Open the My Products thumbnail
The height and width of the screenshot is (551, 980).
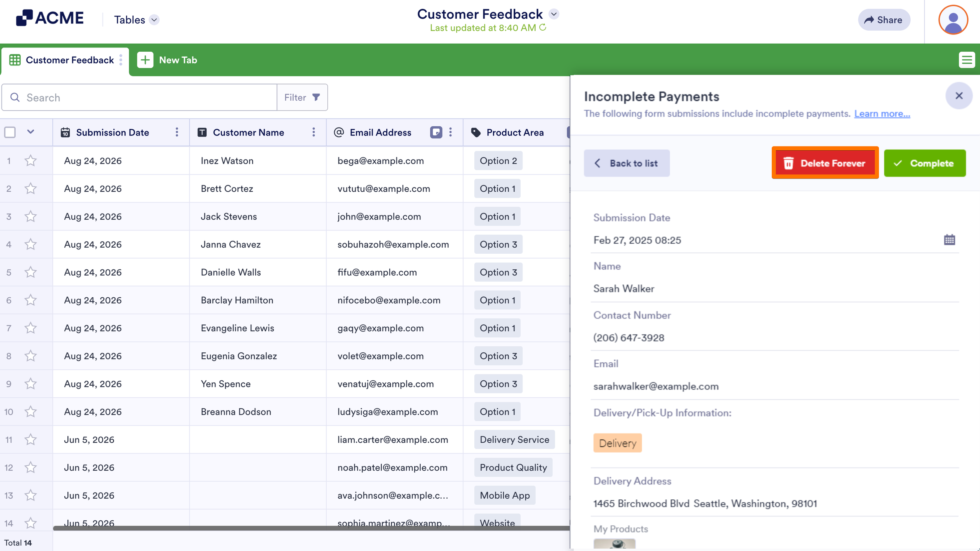614,544
